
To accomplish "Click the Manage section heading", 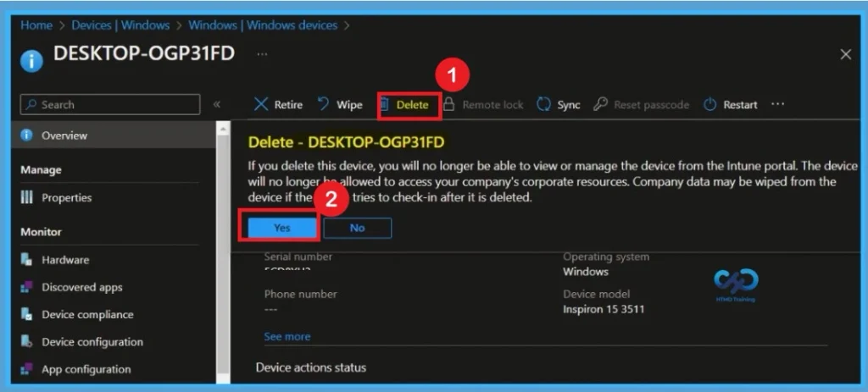I will [x=41, y=169].
